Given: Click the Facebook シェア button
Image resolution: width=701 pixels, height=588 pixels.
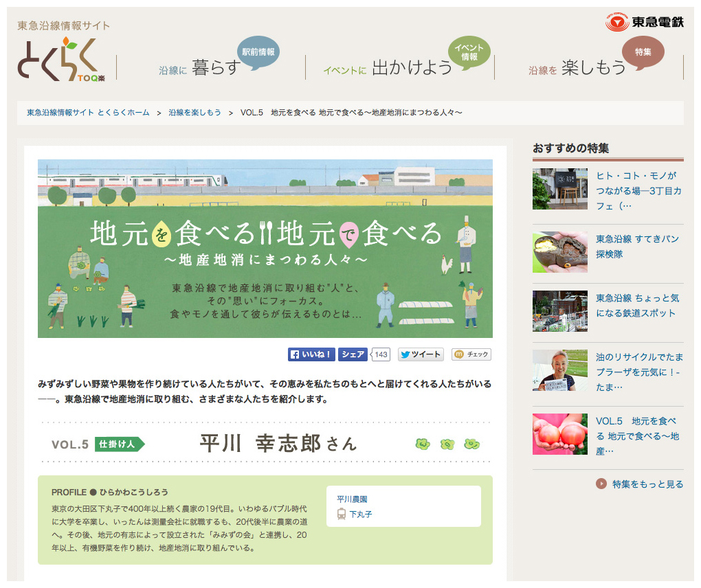Looking at the screenshot, I should pyautogui.click(x=353, y=354).
